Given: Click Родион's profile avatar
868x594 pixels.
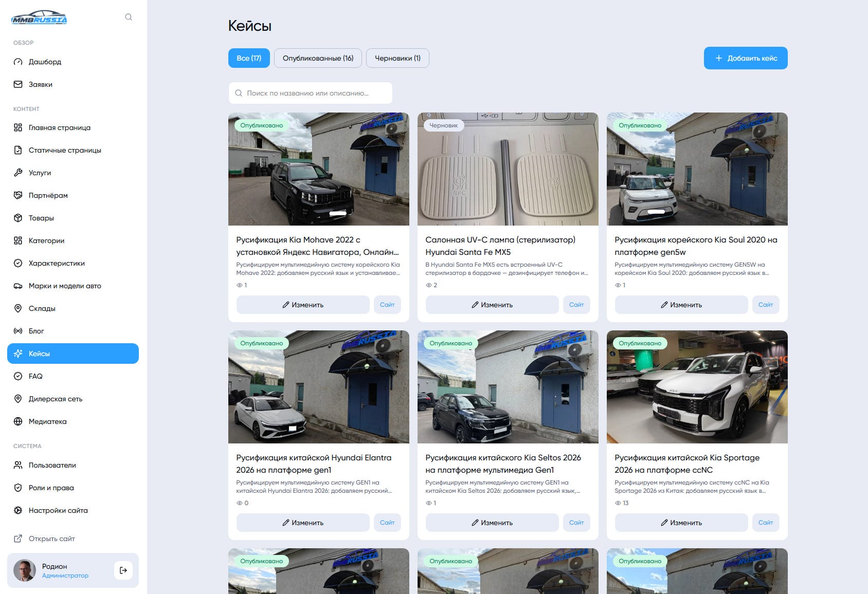Looking at the screenshot, I should coord(25,570).
